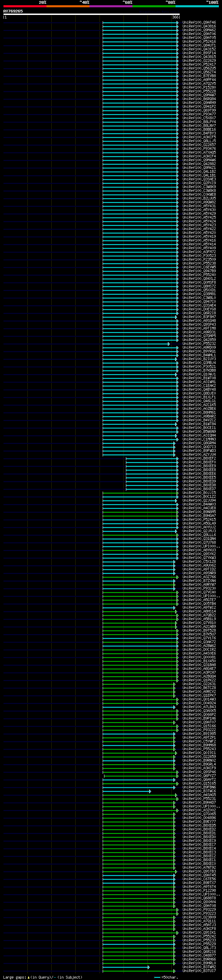Open hit UniRef100_B8XEF0

pos(199,462)
